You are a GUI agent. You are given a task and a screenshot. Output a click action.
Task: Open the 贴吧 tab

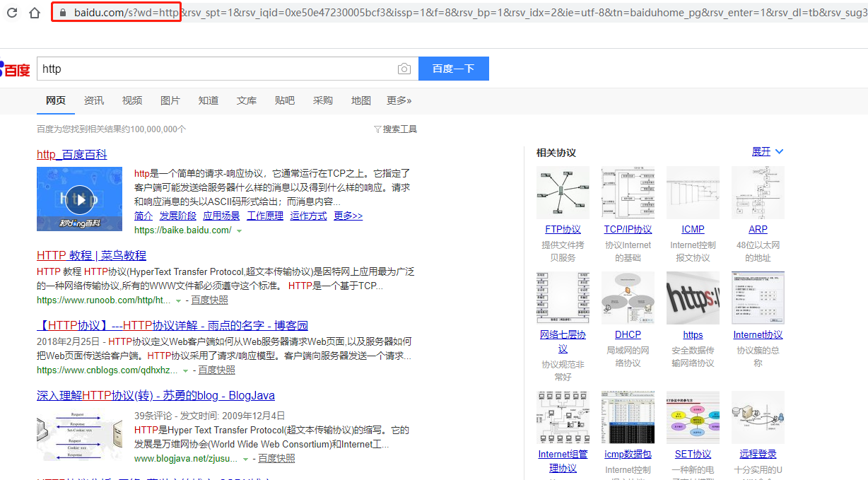click(284, 100)
